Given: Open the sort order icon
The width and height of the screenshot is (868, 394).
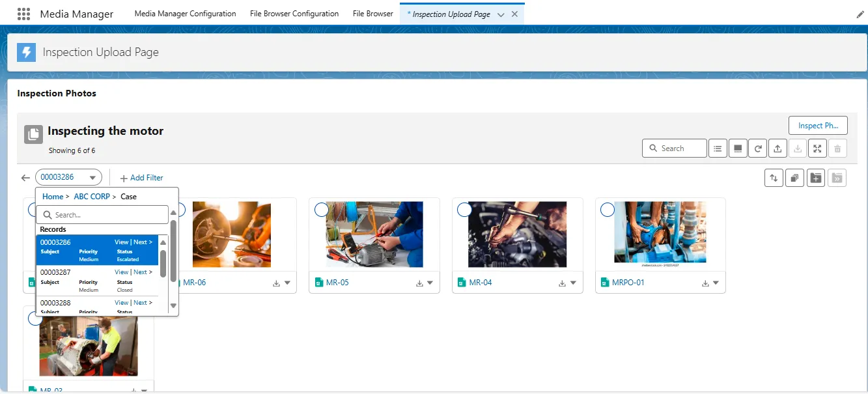Looking at the screenshot, I should coord(774,178).
